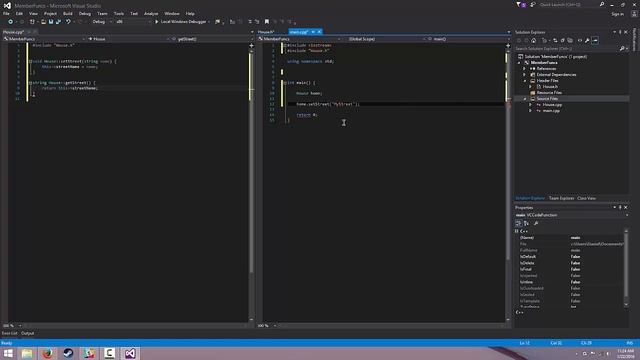Viewport: 640px width, 360px height.
Task: Toggle auto-hide pin on Properties panel
Action: 620,207
